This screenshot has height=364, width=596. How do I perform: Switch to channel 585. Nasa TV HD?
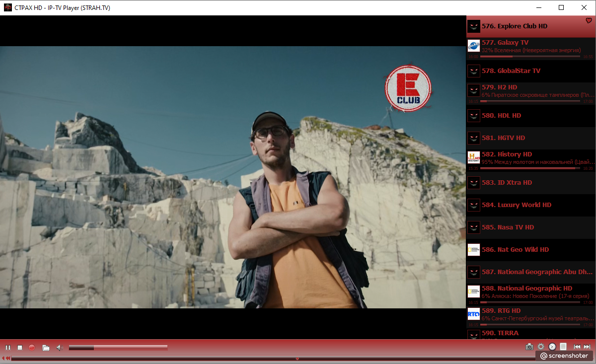click(531, 227)
